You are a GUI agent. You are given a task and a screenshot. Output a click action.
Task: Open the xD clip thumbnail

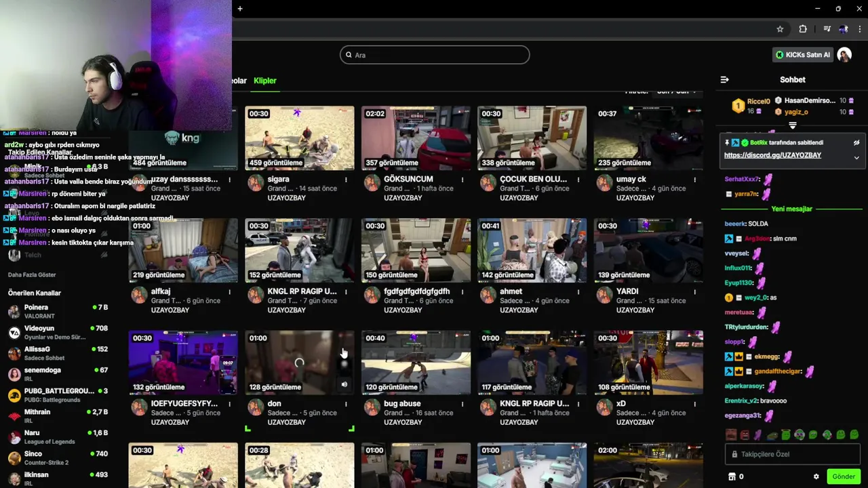pos(648,362)
